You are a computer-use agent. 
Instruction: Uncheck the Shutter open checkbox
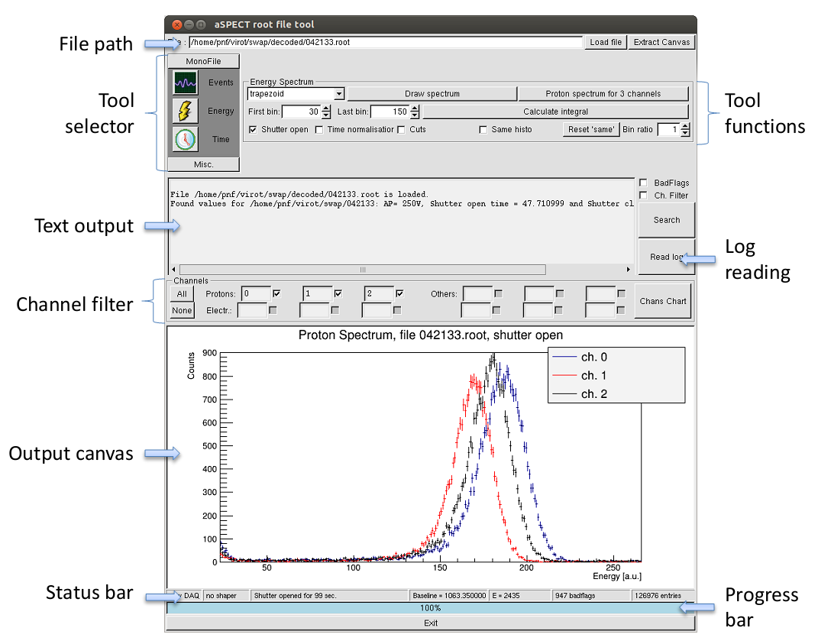[254, 130]
